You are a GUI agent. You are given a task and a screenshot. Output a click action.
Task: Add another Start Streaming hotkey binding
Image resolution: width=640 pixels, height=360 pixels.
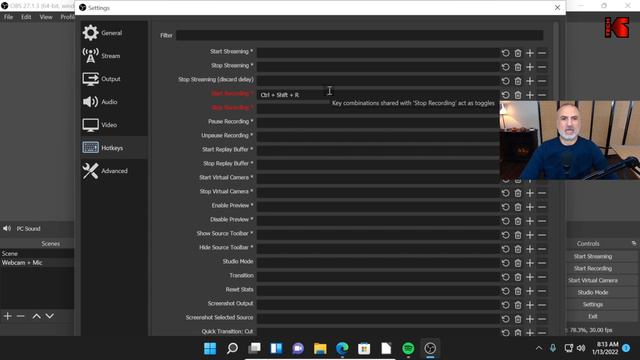(530, 53)
